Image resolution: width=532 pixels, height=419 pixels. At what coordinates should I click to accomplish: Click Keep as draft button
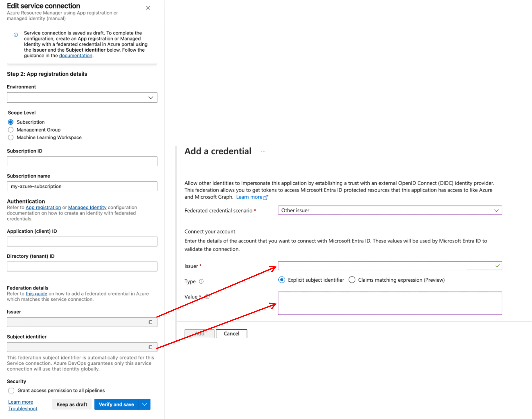click(x=72, y=404)
